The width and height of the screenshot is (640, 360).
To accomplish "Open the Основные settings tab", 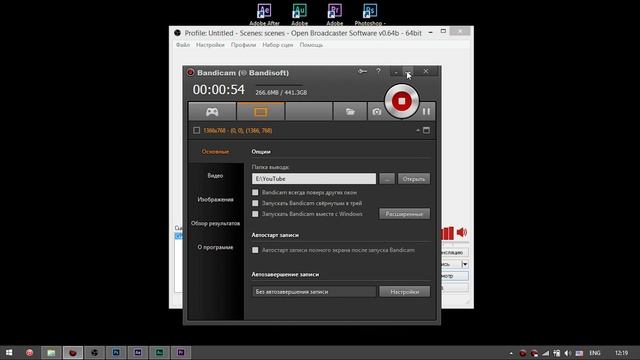I will pyautogui.click(x=216, y=151).
